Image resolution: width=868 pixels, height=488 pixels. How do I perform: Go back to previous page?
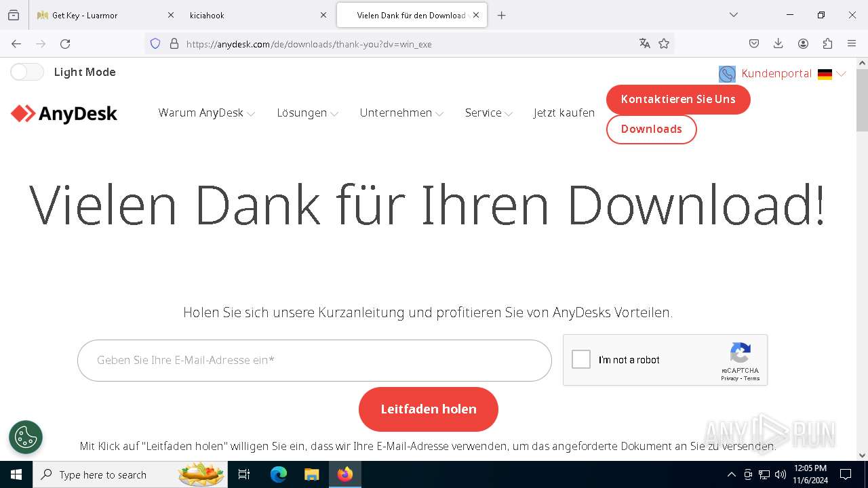16,43
